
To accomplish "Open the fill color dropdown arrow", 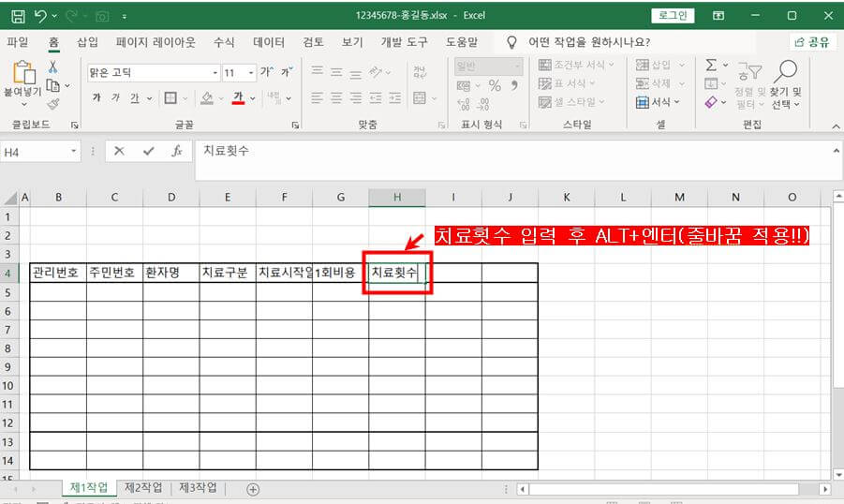I will 221,98.
